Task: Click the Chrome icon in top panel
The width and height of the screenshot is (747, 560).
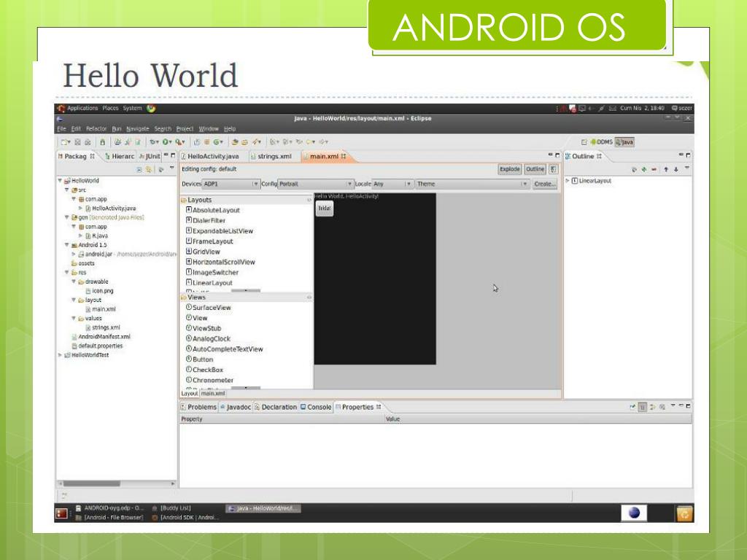Action: point(151,109)
